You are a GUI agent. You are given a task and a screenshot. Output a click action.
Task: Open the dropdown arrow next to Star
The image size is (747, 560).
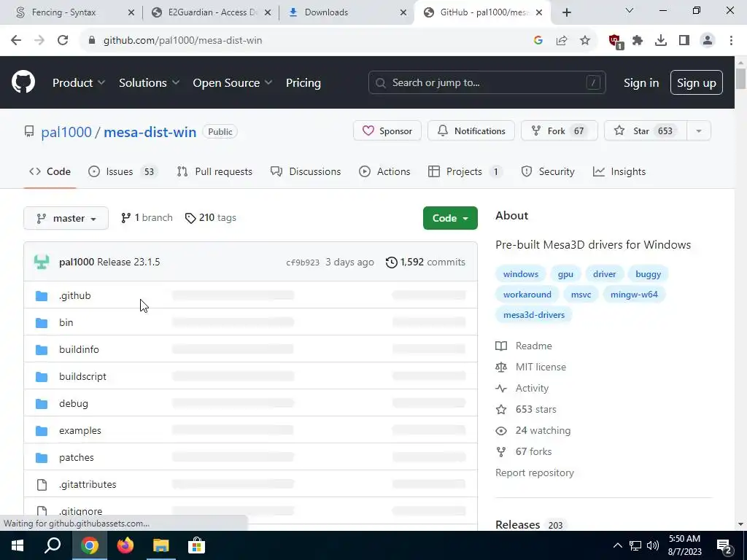coord(699,131)
